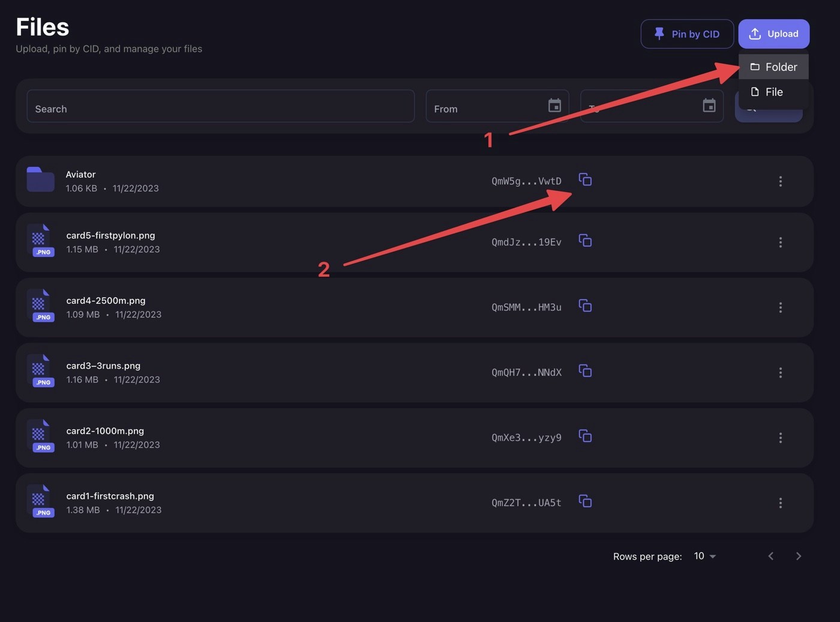Viewport: 840px width, 622px height.
Task: Click the PNG thumbnail for card4-2500m.png
Action: [42, 306]
